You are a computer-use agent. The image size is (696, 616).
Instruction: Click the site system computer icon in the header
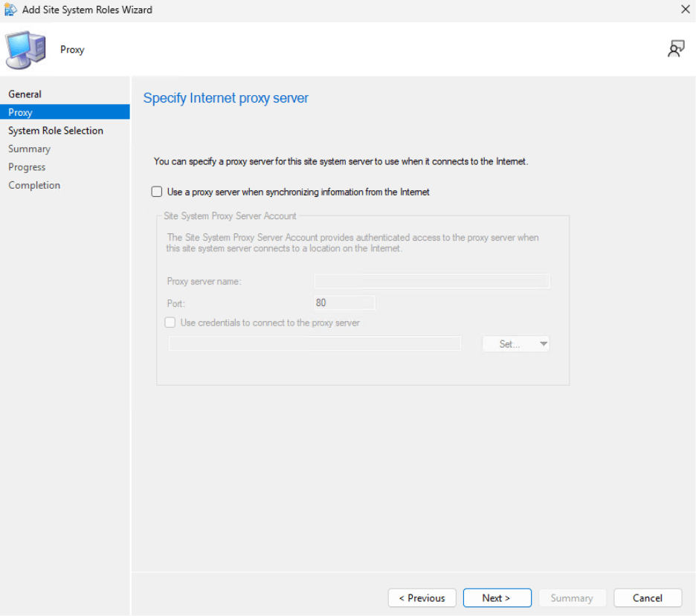coord(25,51)
